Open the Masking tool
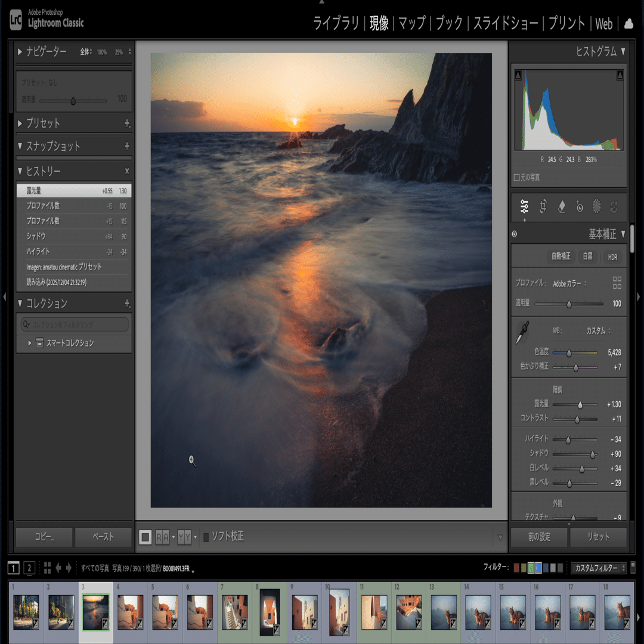This screenshot has height=644, width=644. pos(596,206)
